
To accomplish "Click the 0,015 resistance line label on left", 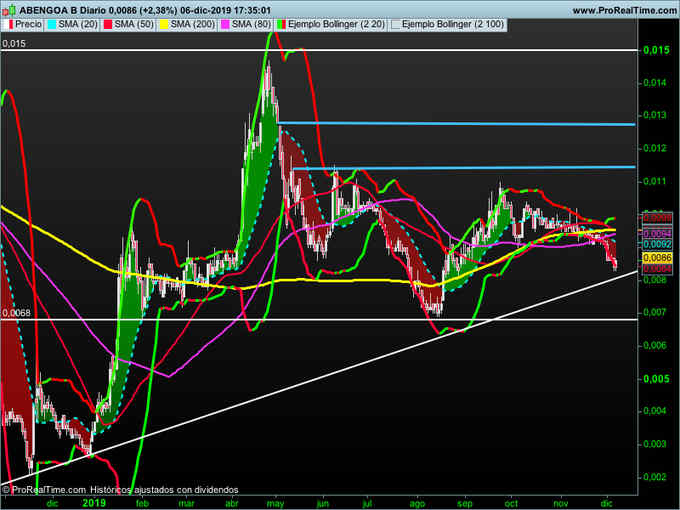I will tap(14, 43).
